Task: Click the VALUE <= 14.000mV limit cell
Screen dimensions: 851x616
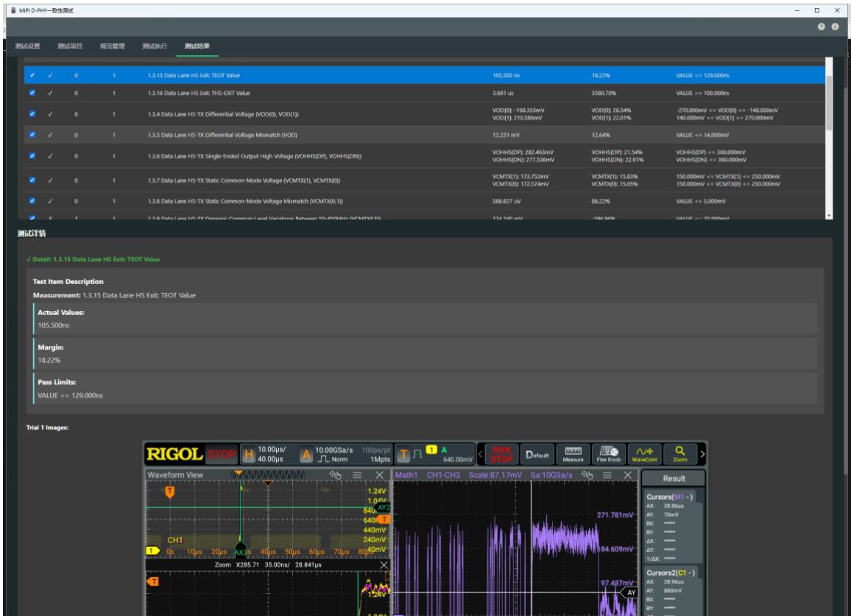Action: (702, 135)
